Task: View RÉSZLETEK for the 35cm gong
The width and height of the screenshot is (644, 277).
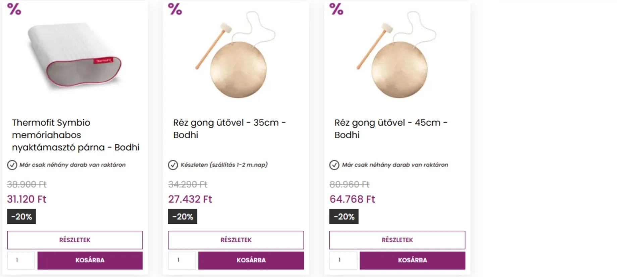Action: [236, 240]
